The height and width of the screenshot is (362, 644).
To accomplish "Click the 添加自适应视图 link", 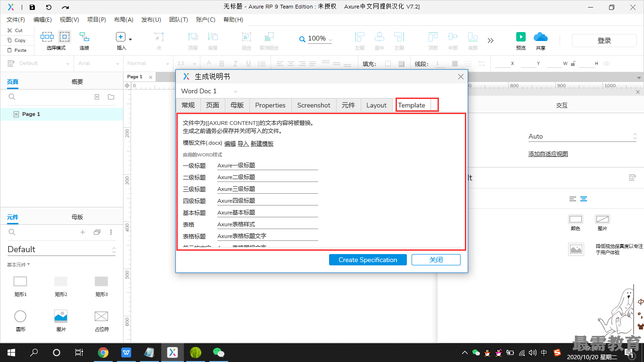I will tap(548, 154).
